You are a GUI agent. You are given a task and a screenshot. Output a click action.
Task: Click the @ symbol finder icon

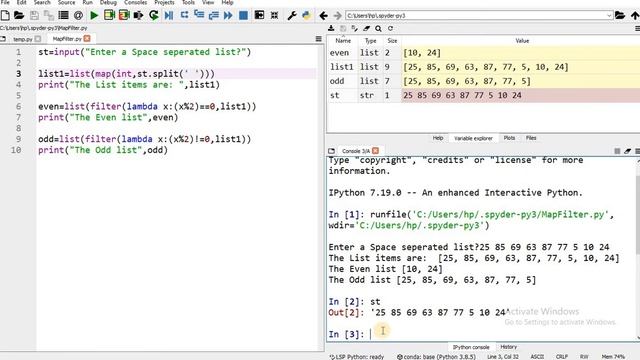78,16
